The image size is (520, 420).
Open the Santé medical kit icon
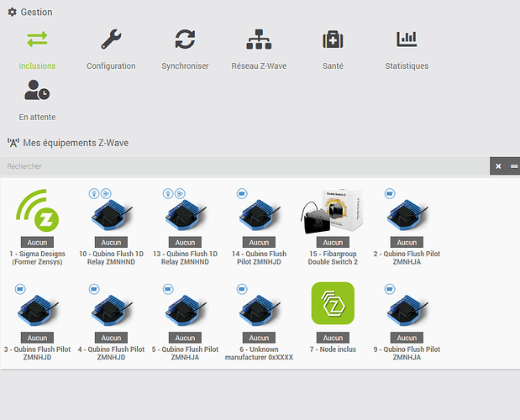[x=333, y=39]
